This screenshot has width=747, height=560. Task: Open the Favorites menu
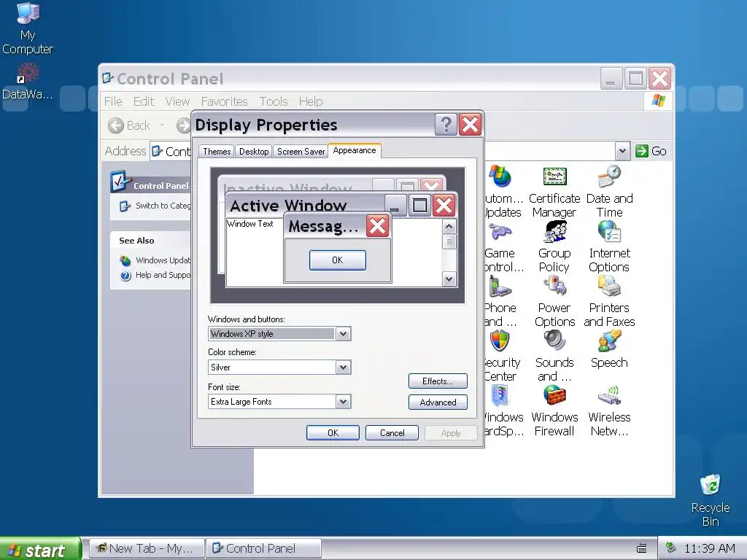click(224, 101)
